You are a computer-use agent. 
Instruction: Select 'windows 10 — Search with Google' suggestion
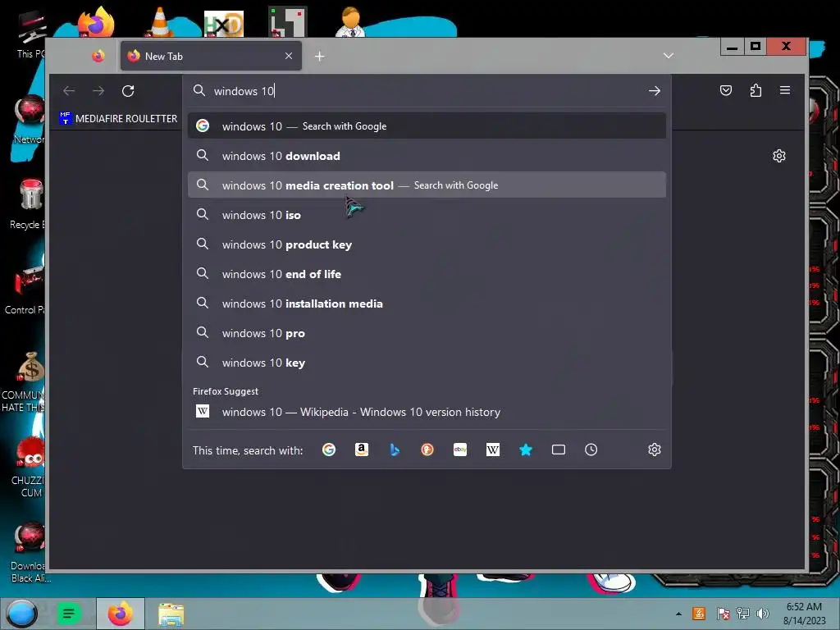427,126
